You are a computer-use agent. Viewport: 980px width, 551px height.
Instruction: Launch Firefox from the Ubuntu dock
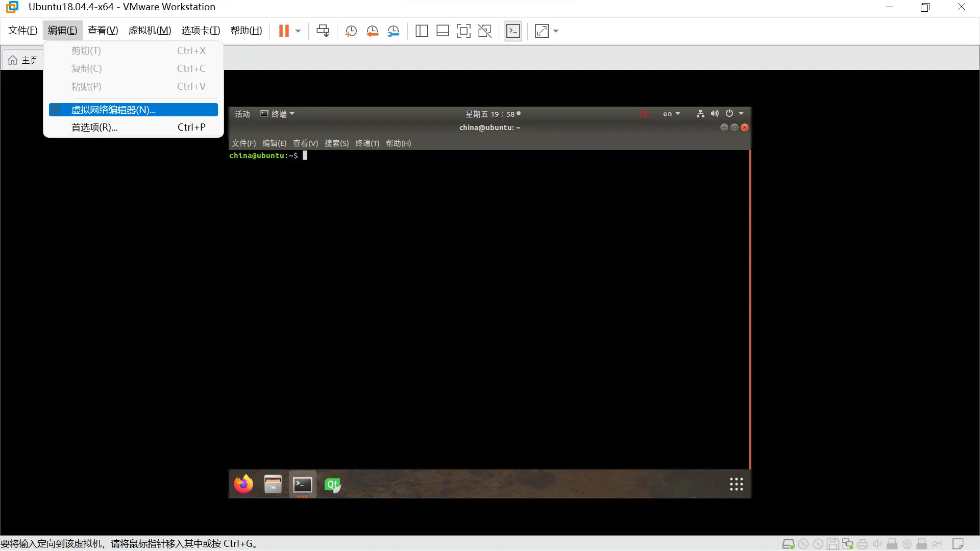[243, 484]
